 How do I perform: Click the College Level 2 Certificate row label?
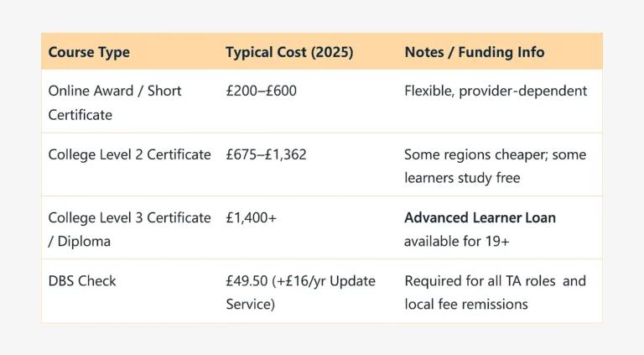click(x=129, y=154)
